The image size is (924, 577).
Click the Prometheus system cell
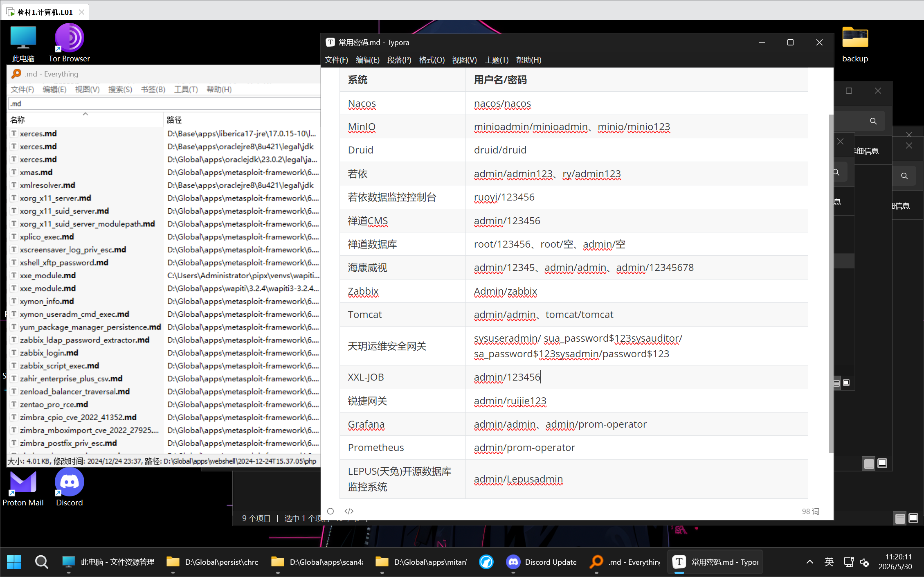[x=402, y=448]
